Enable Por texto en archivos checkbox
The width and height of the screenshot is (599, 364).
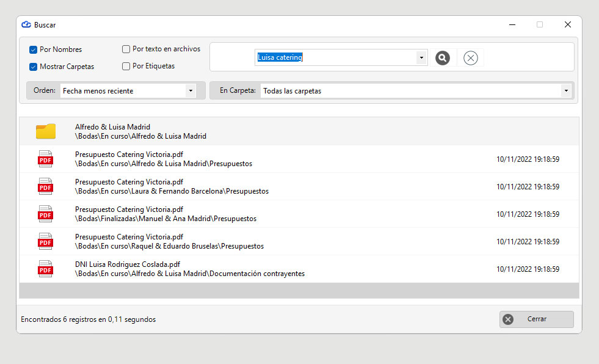tap(126, 49)
